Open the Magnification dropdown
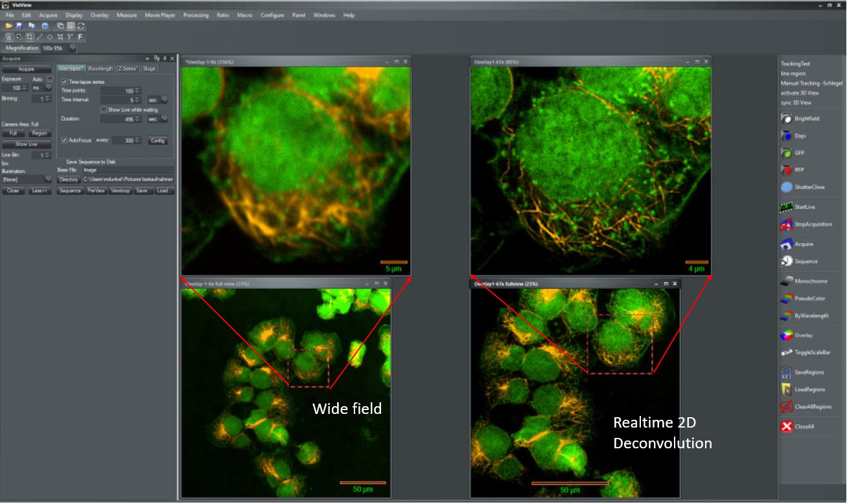Image resolution: width=847 pixels, height=504 pixels. [x=73, y=48]
